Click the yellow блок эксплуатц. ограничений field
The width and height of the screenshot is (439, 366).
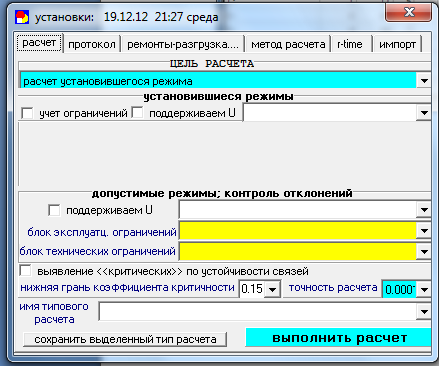click(x=298, y=231)
